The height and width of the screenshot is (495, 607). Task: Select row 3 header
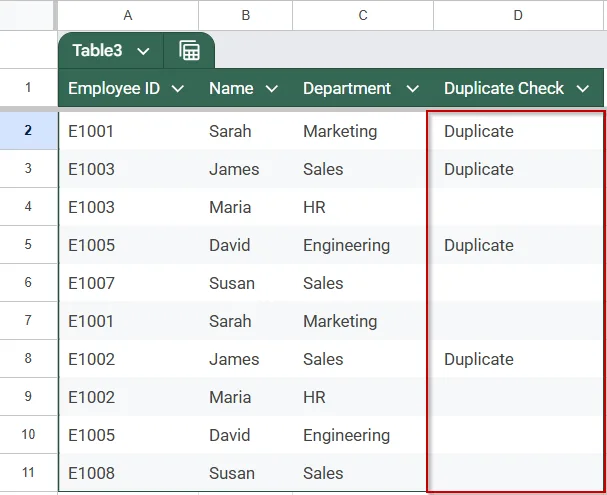28,169
